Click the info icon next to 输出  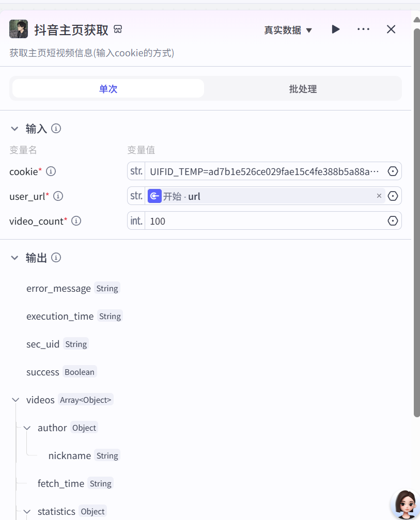pyautogui.click(x=56, y=258)
